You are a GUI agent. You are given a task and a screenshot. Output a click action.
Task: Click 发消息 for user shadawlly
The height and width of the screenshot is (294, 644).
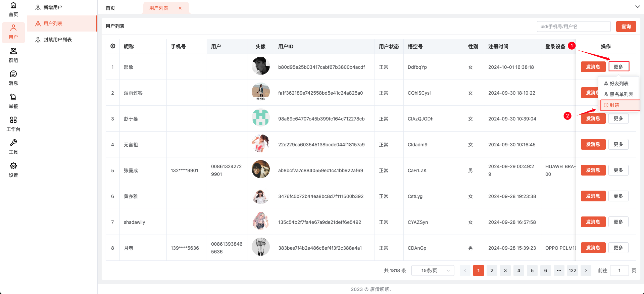point(593,222)
